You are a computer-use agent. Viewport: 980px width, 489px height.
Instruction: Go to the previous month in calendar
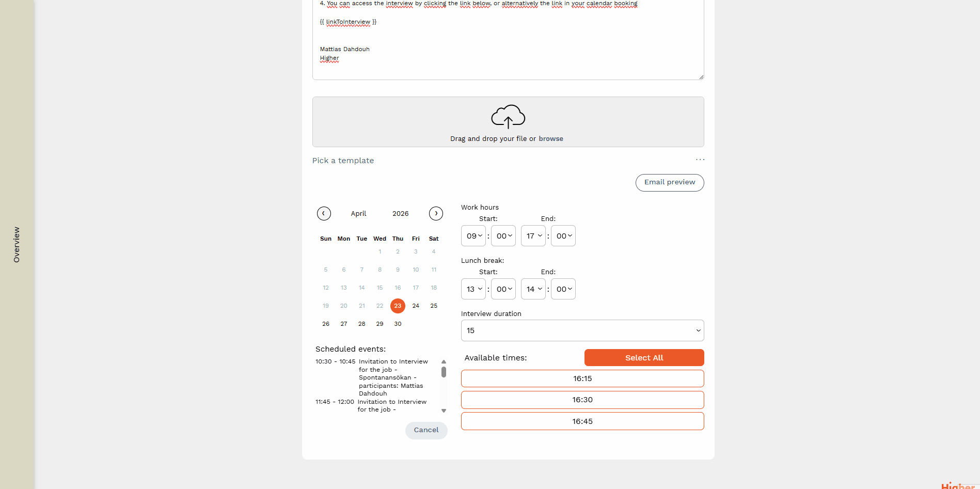(324, 213)
